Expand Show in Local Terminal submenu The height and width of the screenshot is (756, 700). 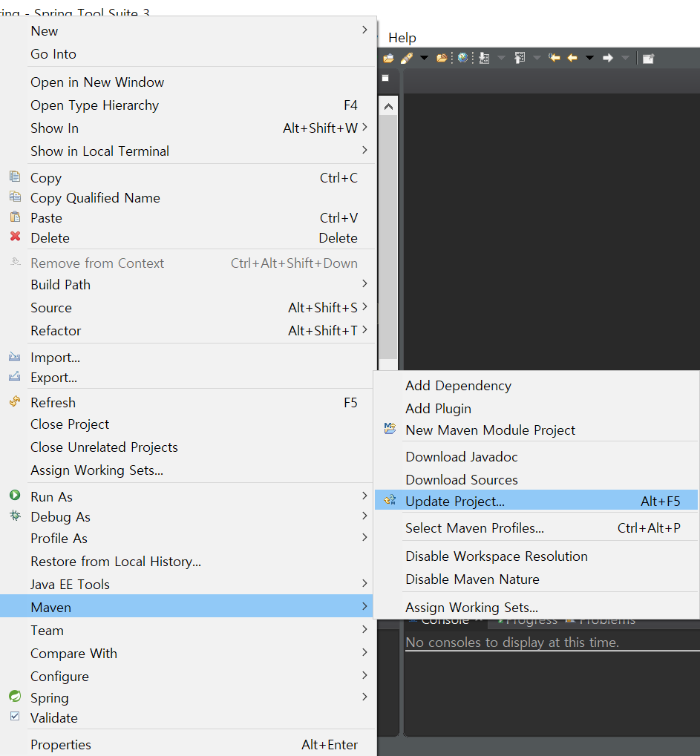click(x=188, y=151)
